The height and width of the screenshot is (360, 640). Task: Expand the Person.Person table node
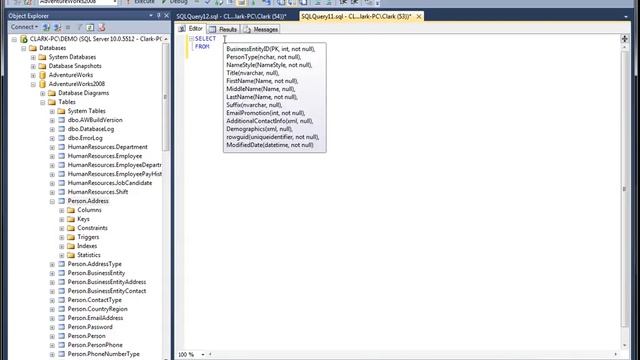pyautogui.click(x=52, y=336)
